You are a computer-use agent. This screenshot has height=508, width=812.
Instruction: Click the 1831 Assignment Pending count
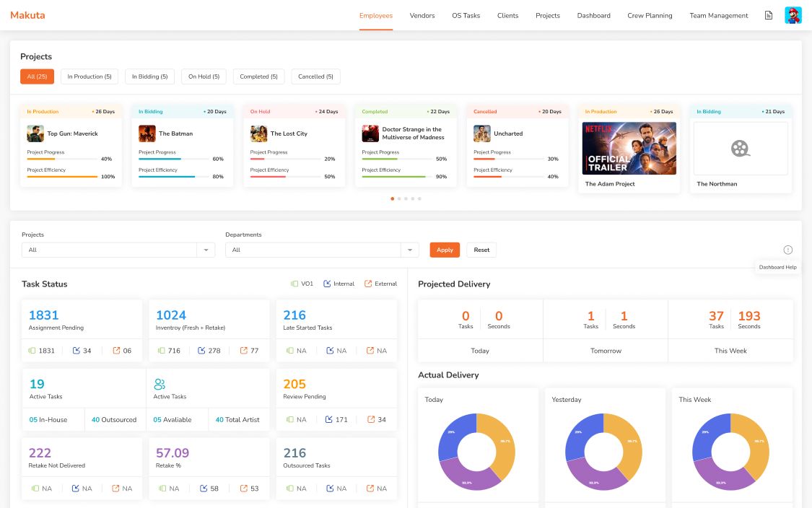click(43, 315)
